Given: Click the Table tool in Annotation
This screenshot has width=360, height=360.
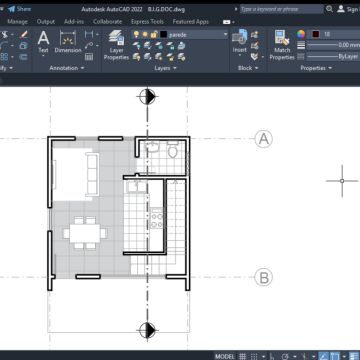Looking at the screenshot, I should (x=89, y=56).
